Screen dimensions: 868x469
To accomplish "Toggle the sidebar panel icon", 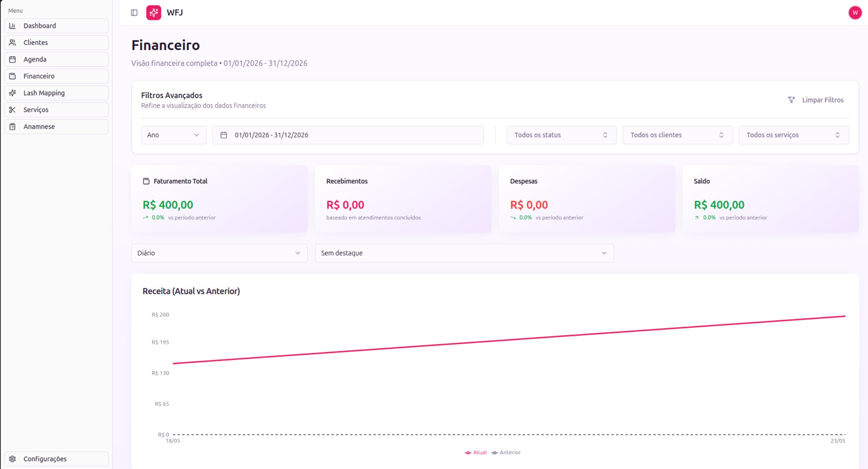I will tap(134, 13).
